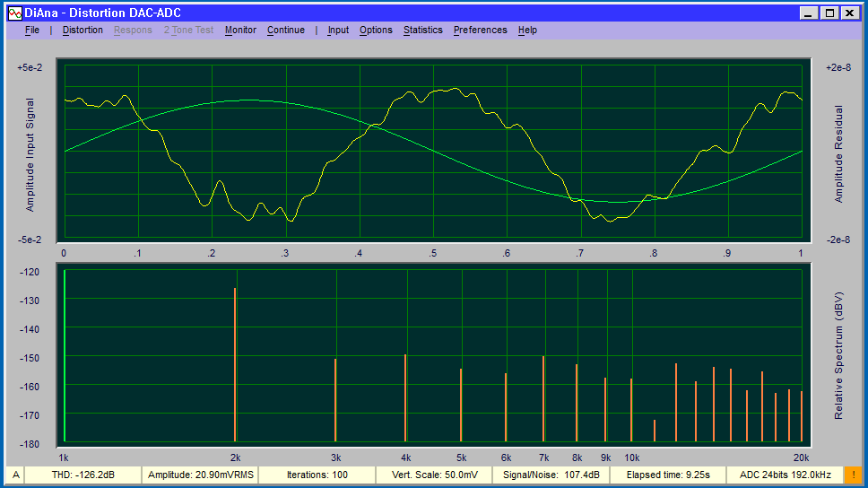
Task: Click the +2e-8 residual scale value
Action: coord(838,67)
